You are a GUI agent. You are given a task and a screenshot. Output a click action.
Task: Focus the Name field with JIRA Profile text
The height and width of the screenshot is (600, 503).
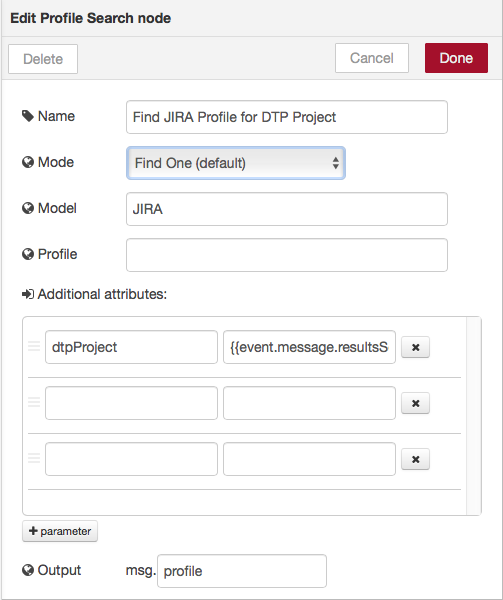(287, 117)
